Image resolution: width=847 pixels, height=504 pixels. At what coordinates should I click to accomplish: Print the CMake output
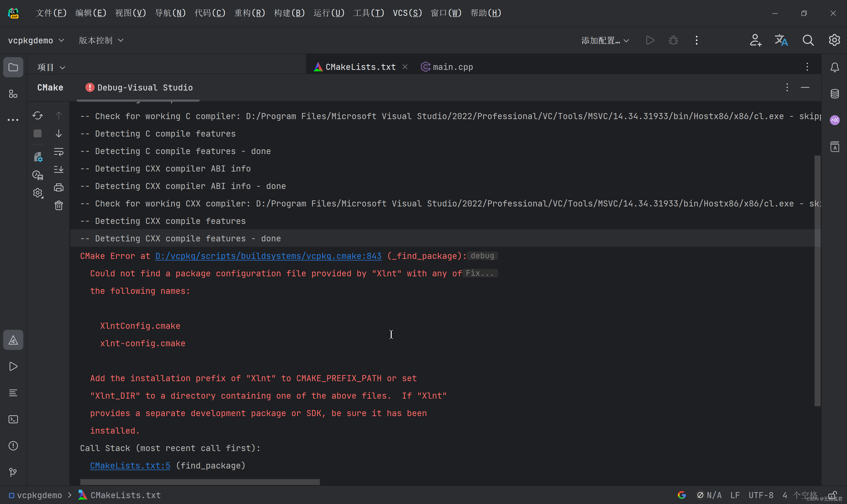59,187
